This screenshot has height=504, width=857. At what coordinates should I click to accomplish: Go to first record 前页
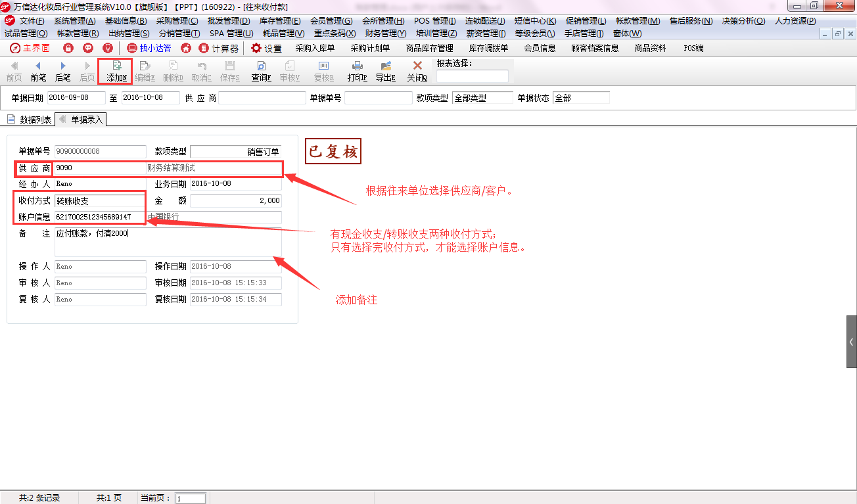pyautogui.click(x=14, y=71)
